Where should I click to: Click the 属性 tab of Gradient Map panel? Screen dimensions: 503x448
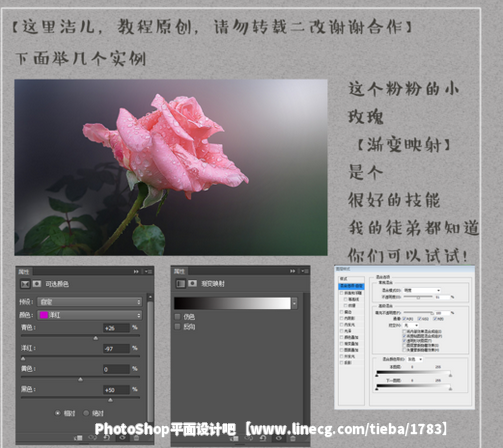pyautogui.click(x=180, y=271)
